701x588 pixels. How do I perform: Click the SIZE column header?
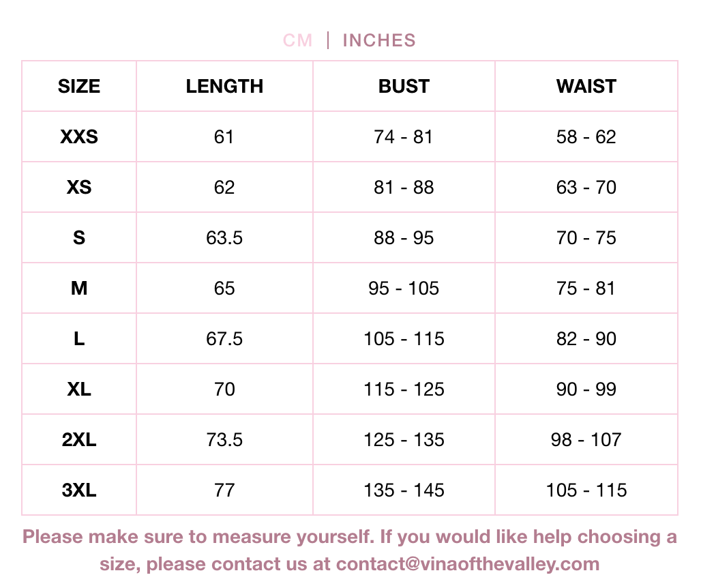click(x=79, y=87)
